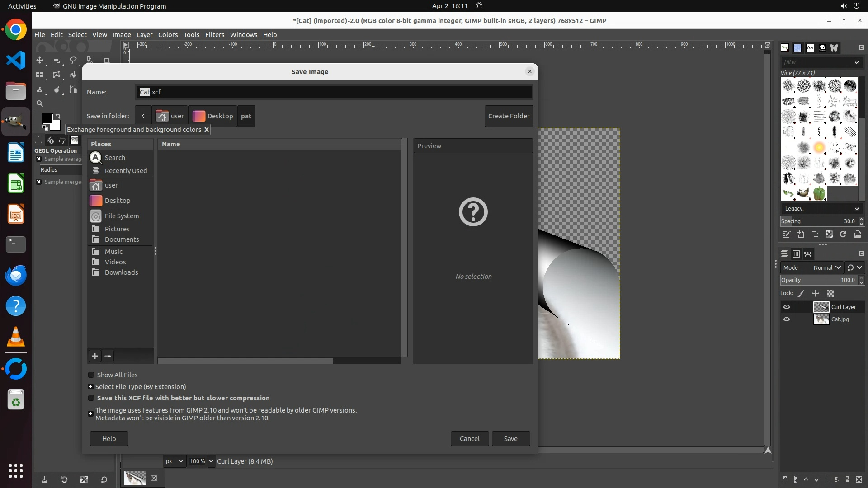868x488 pixels.
Task: Select the Move tool in toolbox
Action: (40, 60)
